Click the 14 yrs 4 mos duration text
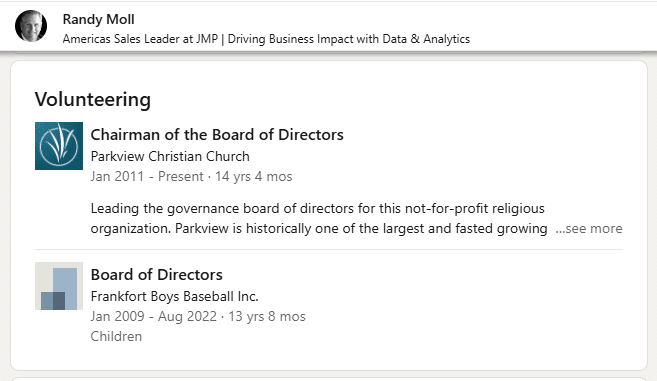Screen dimensions: 657x381 (253, 176)
